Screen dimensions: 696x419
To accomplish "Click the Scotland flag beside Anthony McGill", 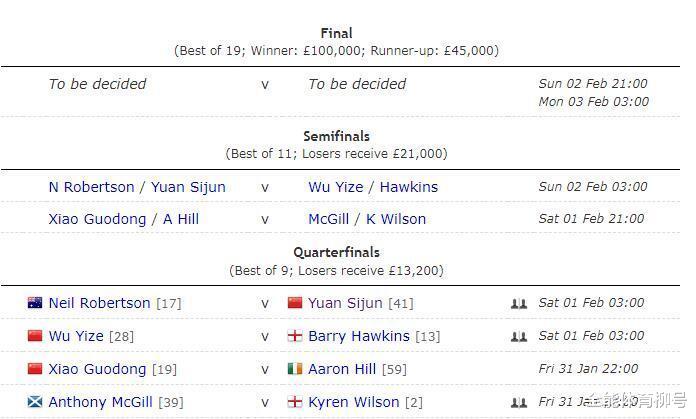I will click(x=35, y=402).
